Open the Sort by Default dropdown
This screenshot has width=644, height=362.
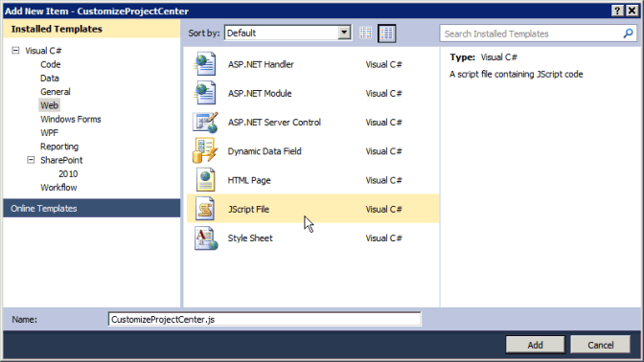tap(344, 33)
